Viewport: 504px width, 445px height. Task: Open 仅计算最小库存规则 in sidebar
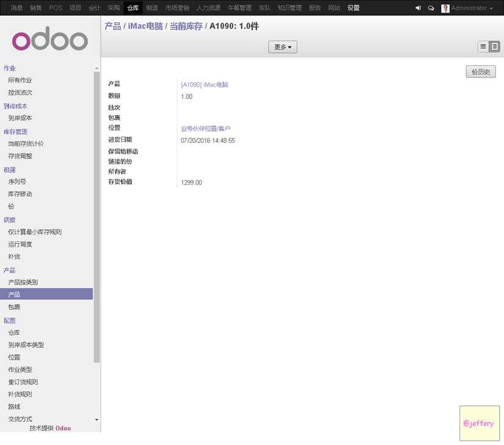[x=35, y=232]
